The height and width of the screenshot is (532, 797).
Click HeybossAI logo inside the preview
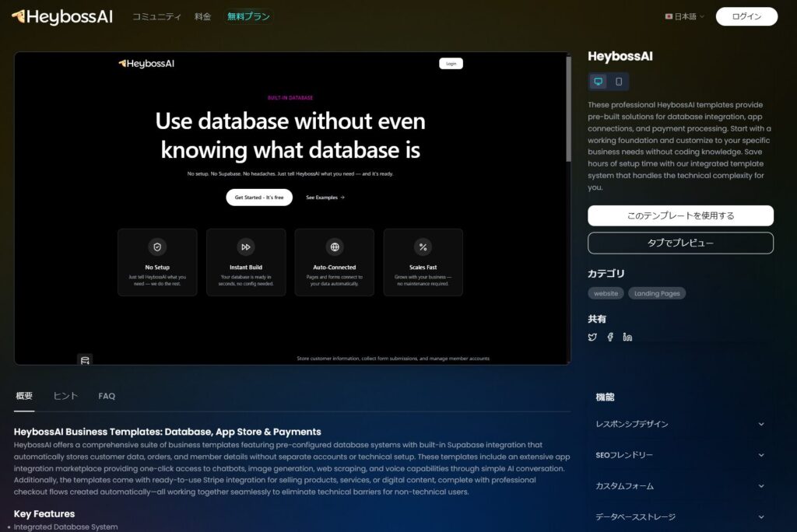(146, 64)
